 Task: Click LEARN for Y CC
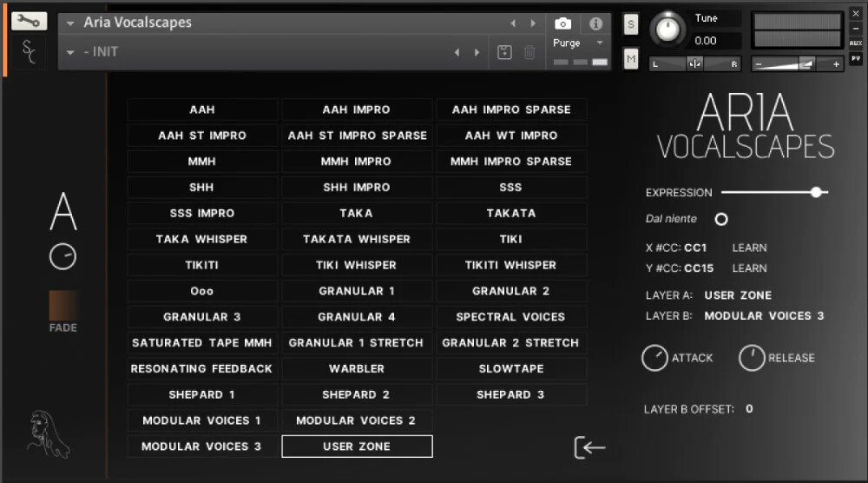click(750, 268)
